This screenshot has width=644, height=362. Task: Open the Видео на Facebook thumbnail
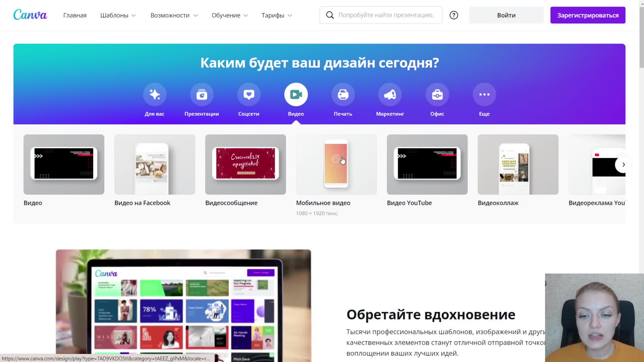tap(155, 165)
